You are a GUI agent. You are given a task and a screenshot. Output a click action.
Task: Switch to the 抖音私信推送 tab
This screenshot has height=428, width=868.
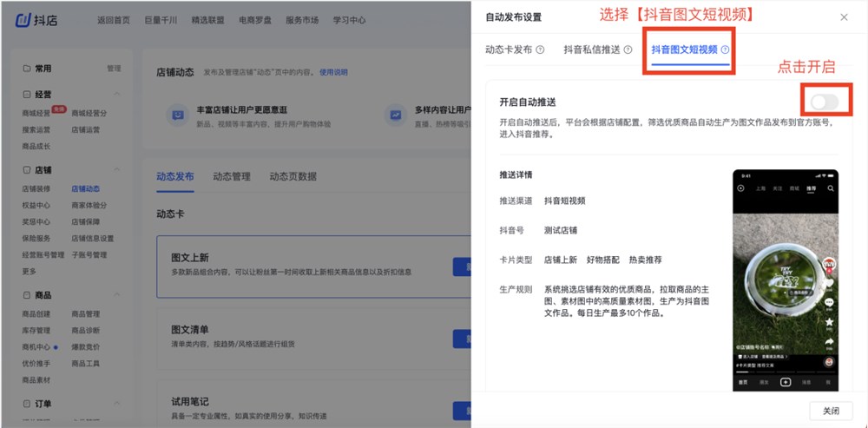click(591, 49)
